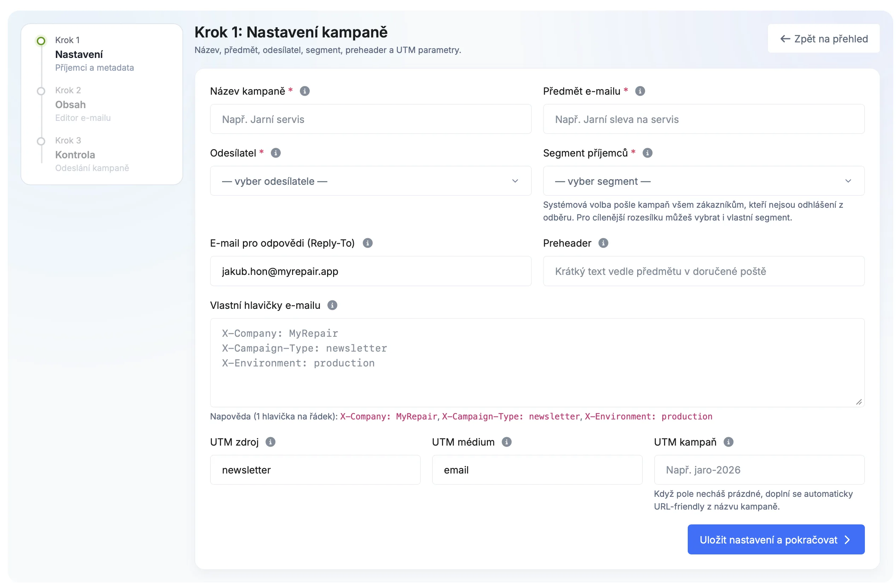Click the Preheader info icon

[603, 243]
